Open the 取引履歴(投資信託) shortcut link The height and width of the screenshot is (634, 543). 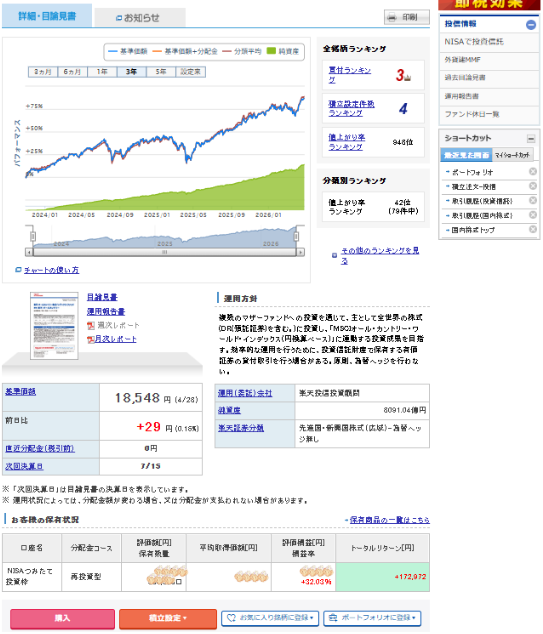tap(482, 201)
